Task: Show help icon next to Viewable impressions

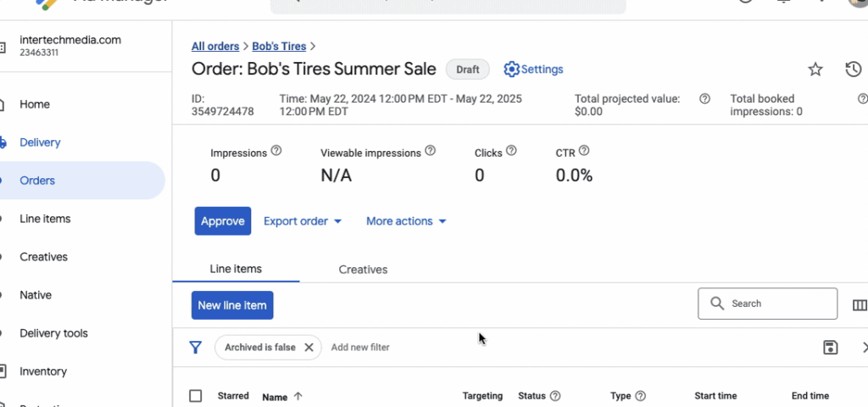Action: 430,151
